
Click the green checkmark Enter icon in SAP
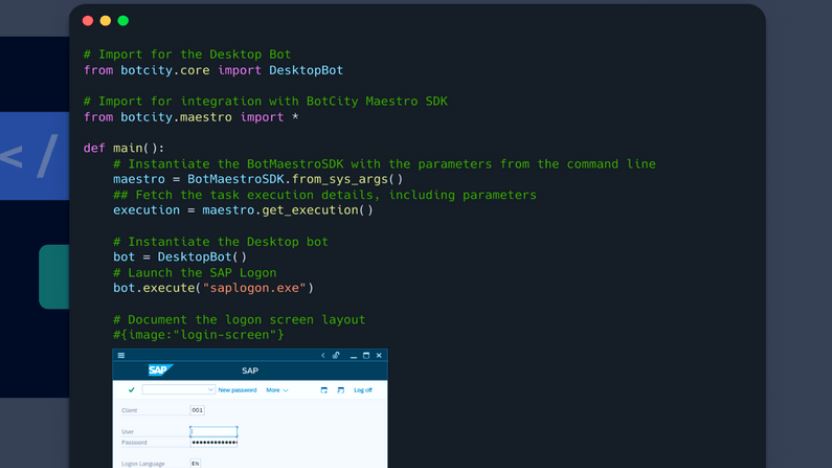click(x=131, y=390)
